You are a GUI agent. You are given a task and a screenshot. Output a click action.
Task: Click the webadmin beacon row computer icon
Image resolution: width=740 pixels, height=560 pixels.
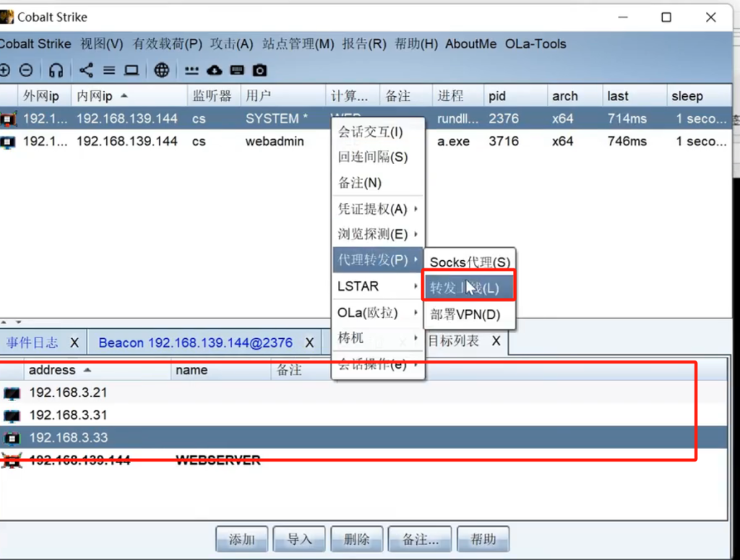click(x=8, y=142)
